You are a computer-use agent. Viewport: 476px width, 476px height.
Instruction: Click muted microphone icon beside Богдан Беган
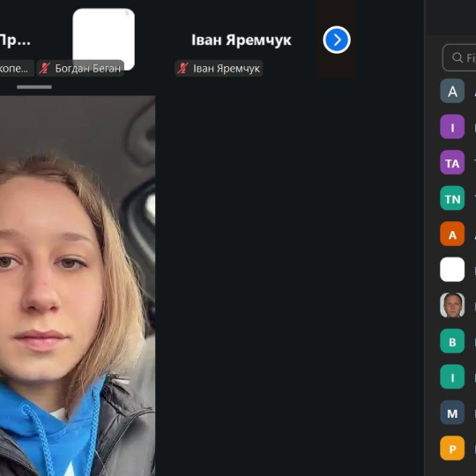[45, 68]
